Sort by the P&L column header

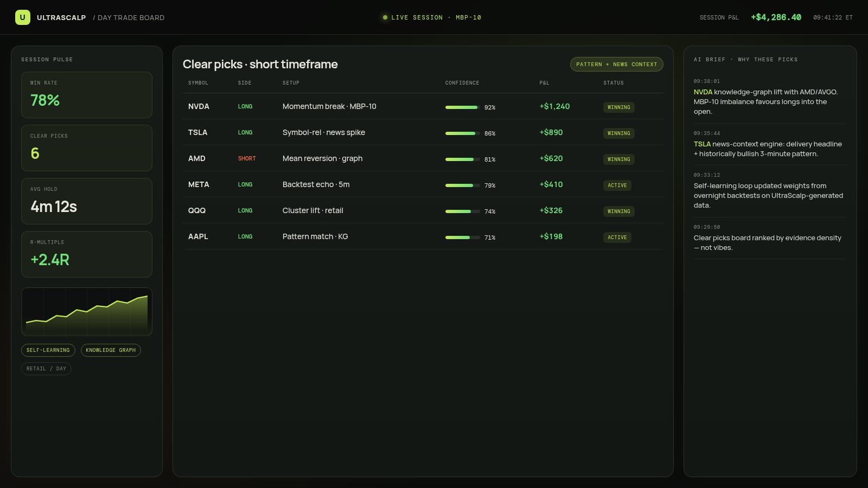tap(544, 83)
